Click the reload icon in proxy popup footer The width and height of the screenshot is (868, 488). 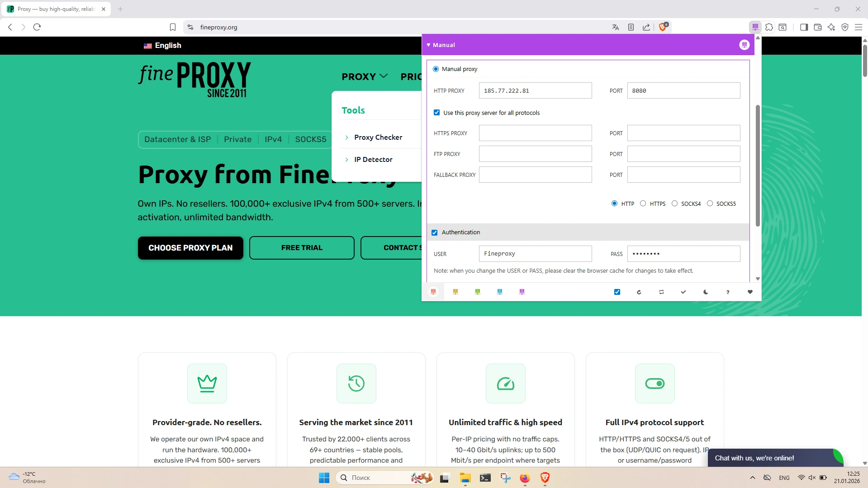(639, 292)
